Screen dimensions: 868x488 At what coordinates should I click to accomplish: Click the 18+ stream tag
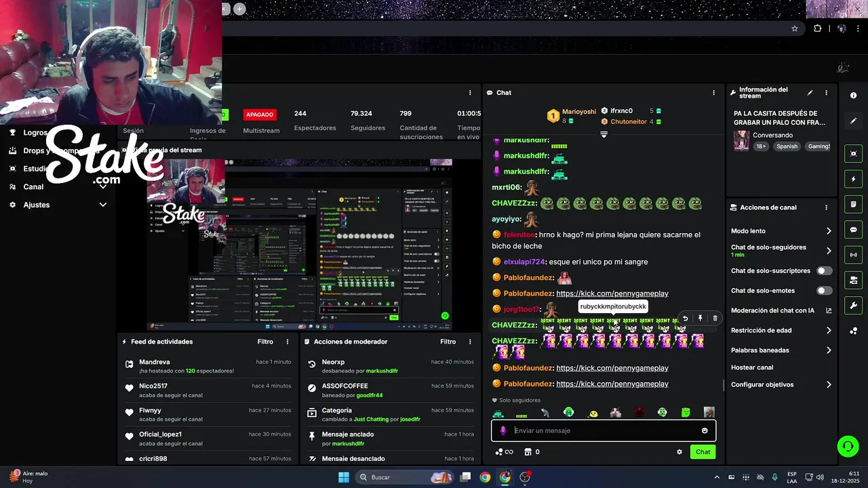tap(761, 146)
